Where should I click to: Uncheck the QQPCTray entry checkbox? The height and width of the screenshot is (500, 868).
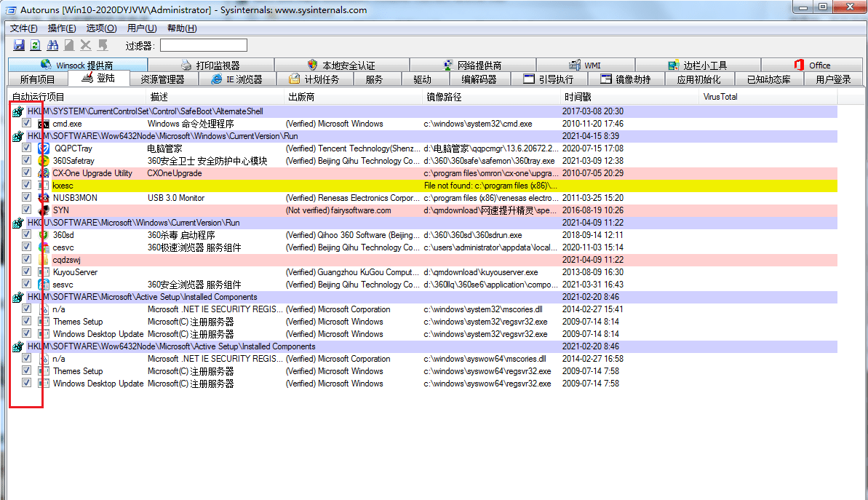tap(26, 148)
